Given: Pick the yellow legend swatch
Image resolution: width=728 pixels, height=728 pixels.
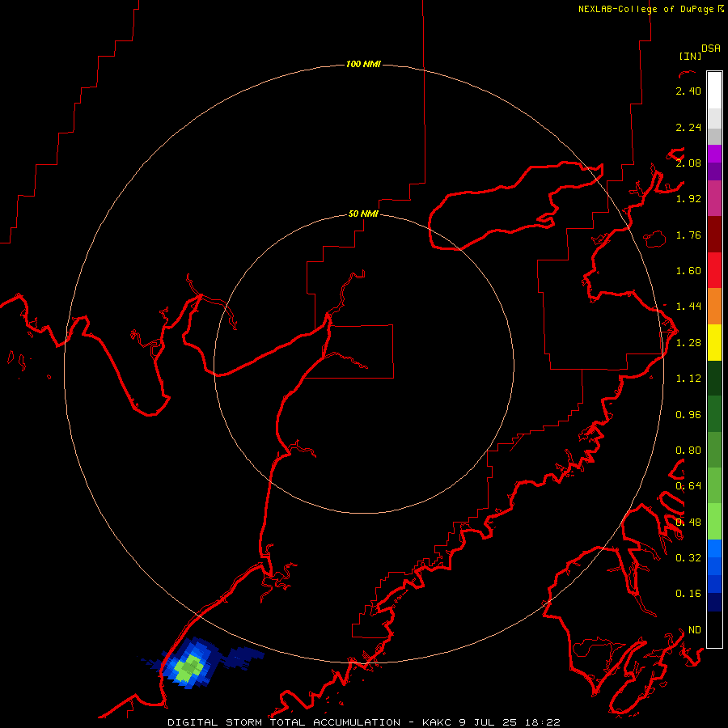Looking at the screenshot, I should (x=714, y=342).
